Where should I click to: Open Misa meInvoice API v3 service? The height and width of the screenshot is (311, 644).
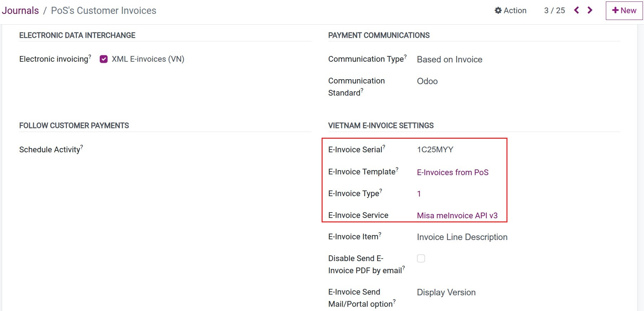tap(457, 215)
